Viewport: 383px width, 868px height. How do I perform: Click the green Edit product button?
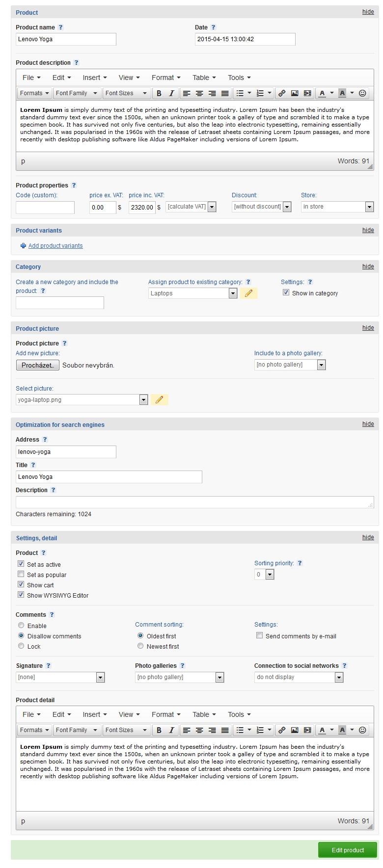348,850
